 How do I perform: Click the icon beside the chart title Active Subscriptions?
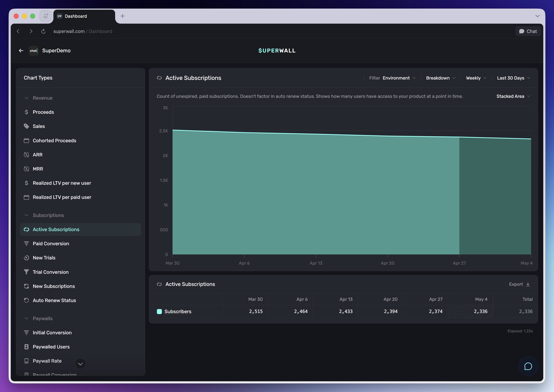159,78
